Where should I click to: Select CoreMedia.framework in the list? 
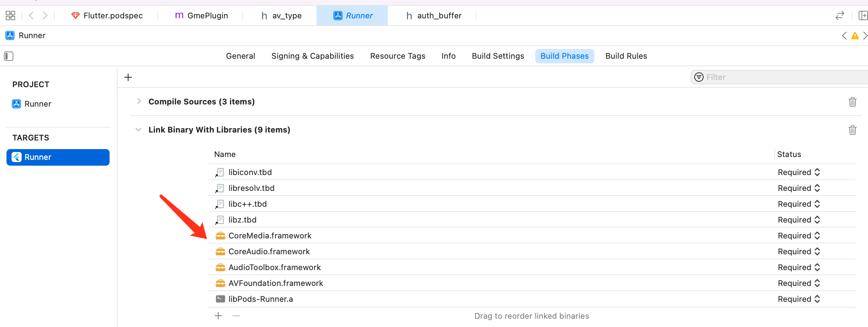[532, 236]
